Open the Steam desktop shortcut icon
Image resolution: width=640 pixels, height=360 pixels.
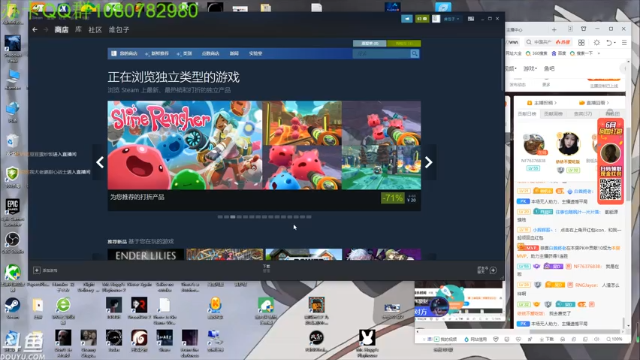12,305
